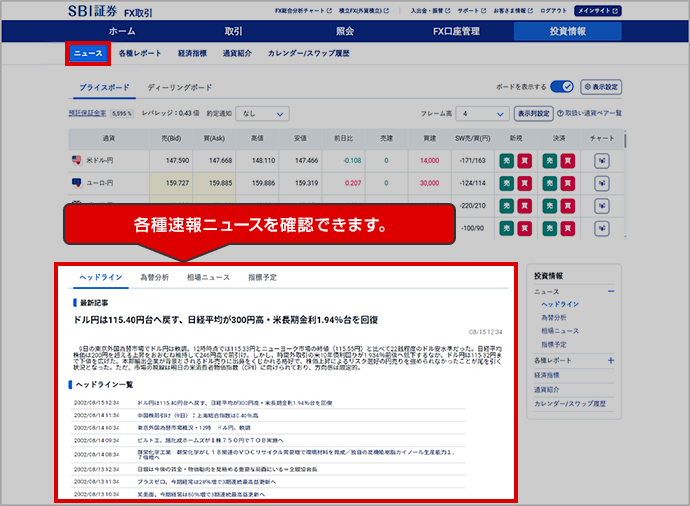Open 相場ニュース in the sidebar
690x506 pixels.
pyautogui.click(x=560, y=331)
